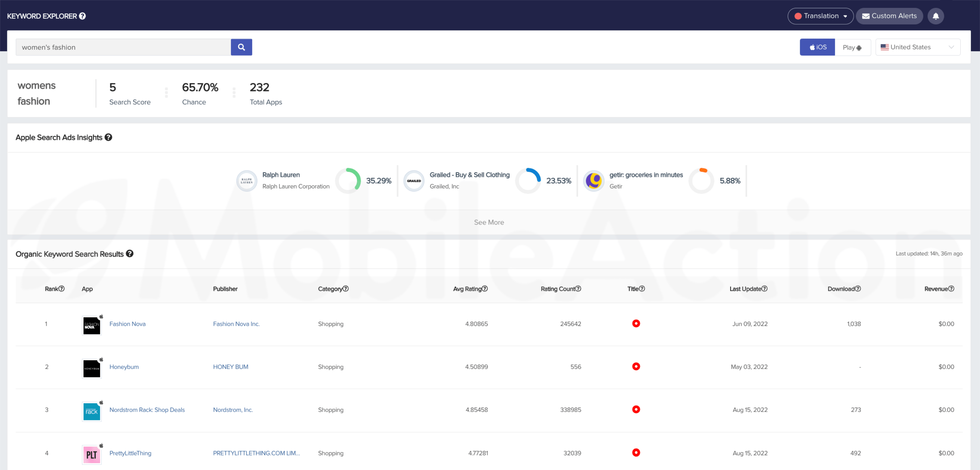
Task: Click Ralph Lauren 35.29% progress ring
Action: click(x=348, y=181)
